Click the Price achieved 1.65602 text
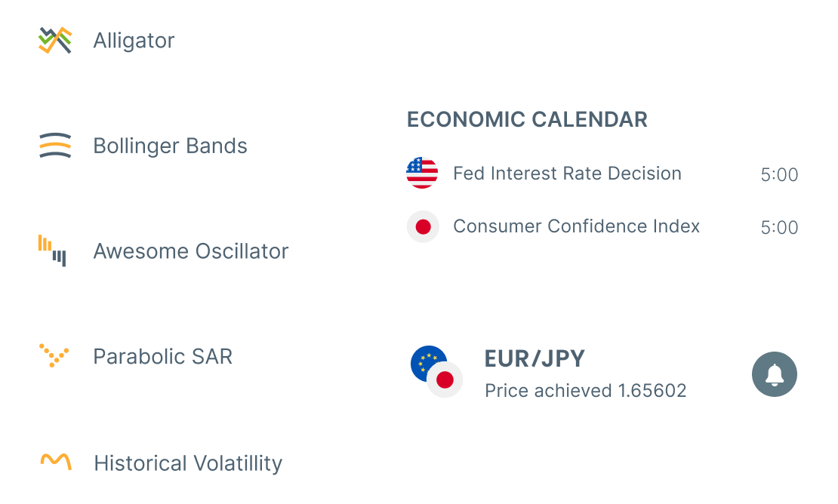838x504 pixels. (585, 391)
